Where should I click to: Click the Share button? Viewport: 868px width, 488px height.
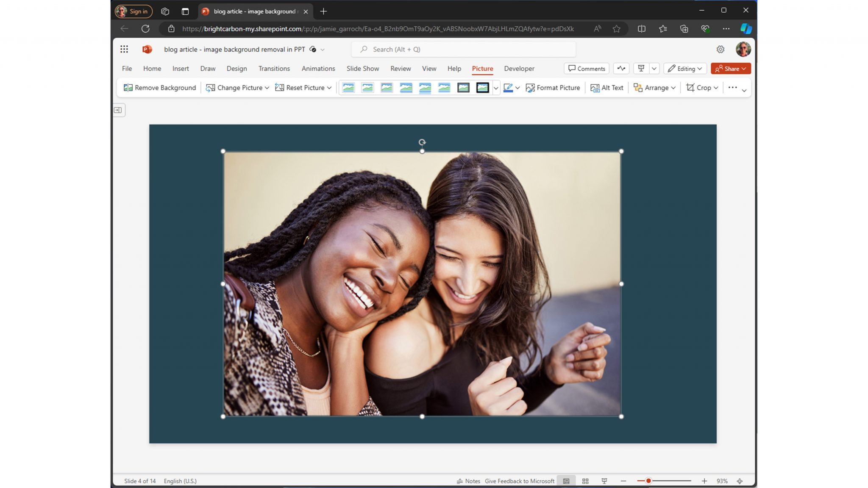pos(731,68)
